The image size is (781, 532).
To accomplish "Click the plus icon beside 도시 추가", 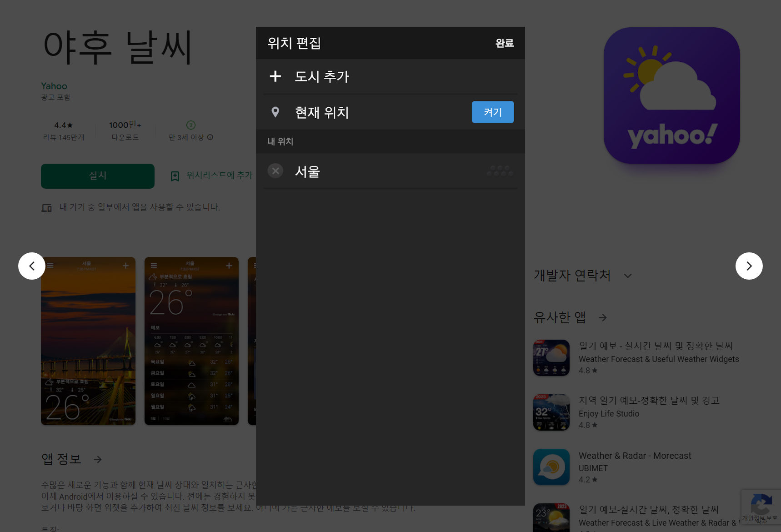I will [x=275, y=76].
